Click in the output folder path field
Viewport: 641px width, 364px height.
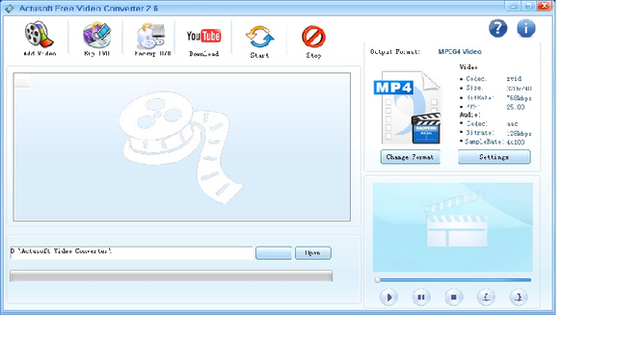pyautogui.click(x=132, y=253)
